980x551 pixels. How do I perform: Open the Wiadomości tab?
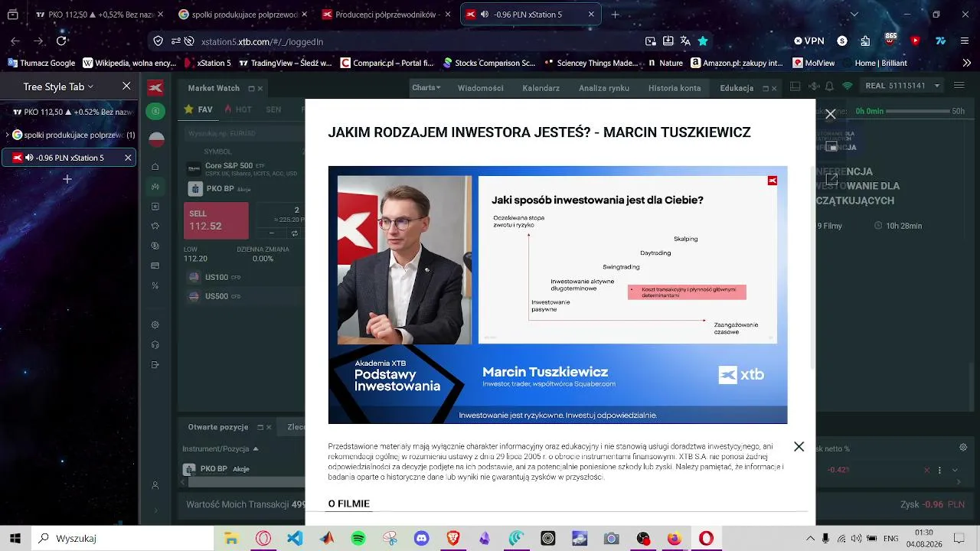[x=481, y=88]
